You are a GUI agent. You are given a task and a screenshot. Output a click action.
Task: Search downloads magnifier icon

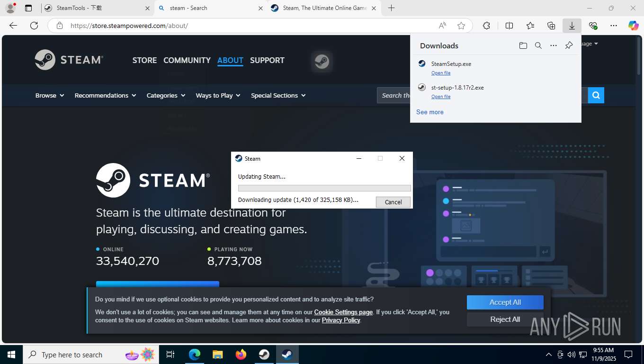pos(538,45)
